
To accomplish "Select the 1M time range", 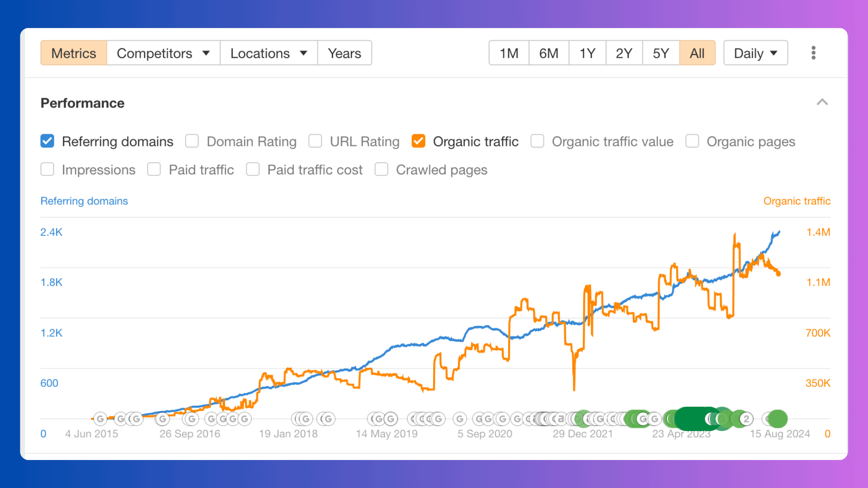I will (x=509, y=53).
